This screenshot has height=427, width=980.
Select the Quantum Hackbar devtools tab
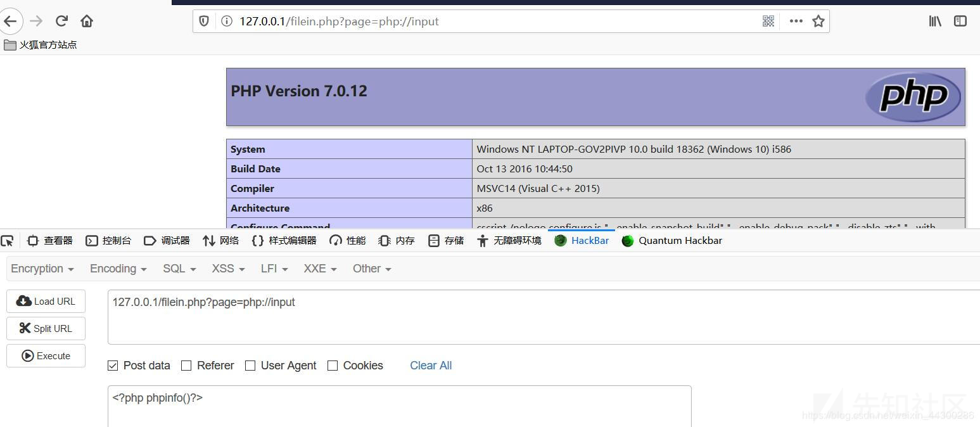(x=672, y=241)
